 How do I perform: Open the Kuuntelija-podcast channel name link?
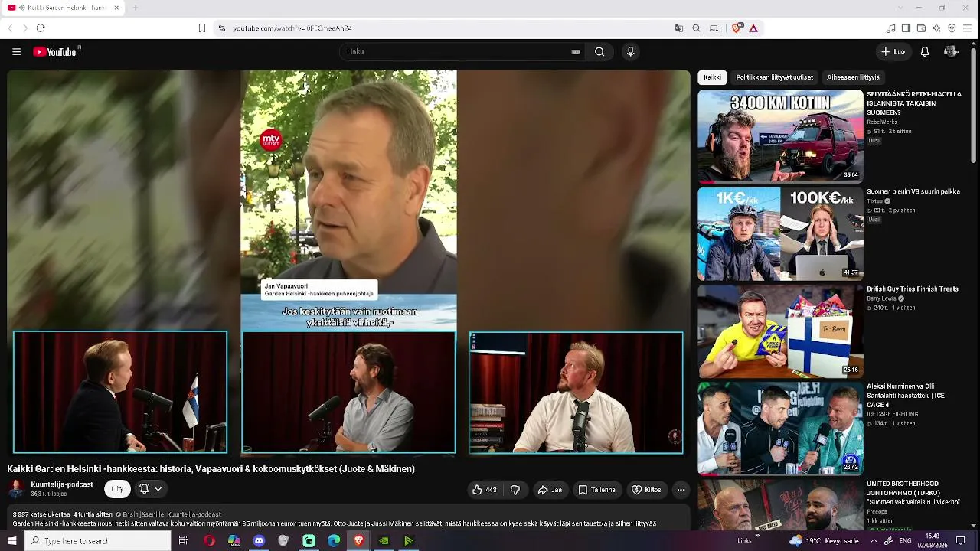[x=62, y=484]
